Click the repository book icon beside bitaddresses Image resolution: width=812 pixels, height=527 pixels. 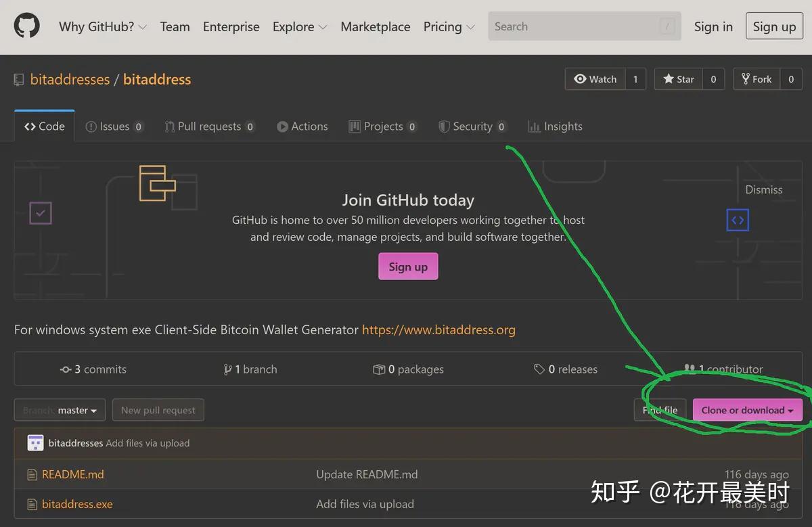point(19,80)
